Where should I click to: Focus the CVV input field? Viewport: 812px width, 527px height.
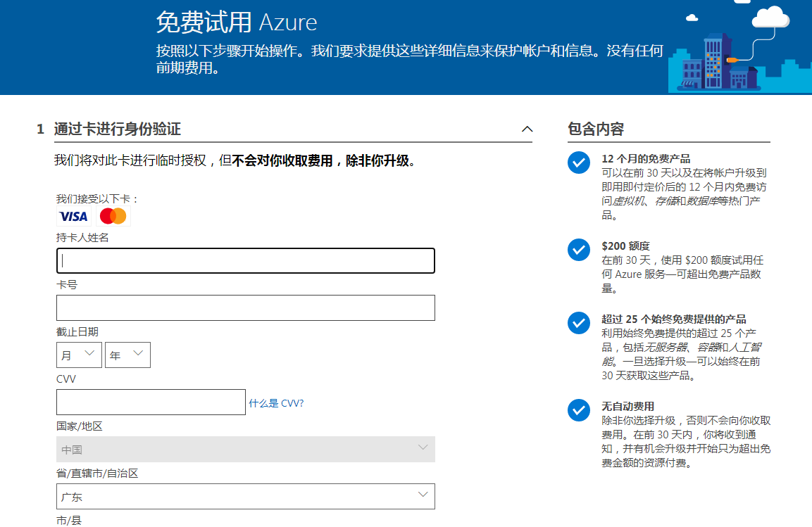tap(151, 402)
